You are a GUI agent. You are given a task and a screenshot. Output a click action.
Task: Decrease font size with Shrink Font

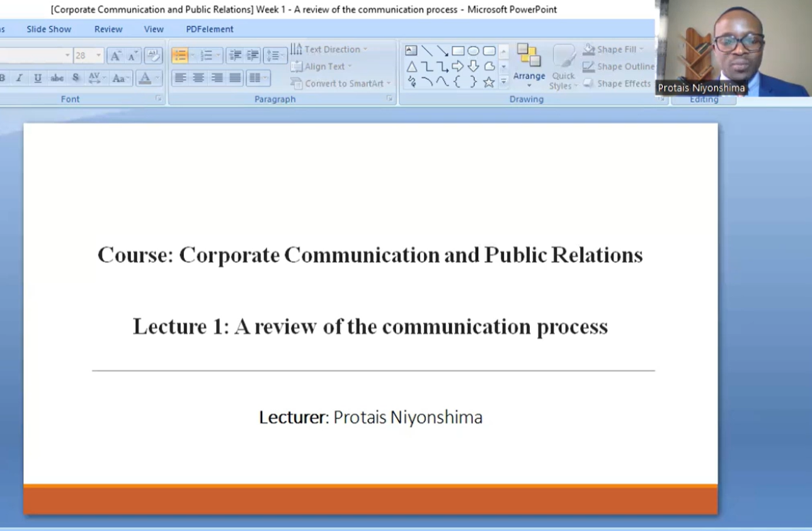click(132, 56)
